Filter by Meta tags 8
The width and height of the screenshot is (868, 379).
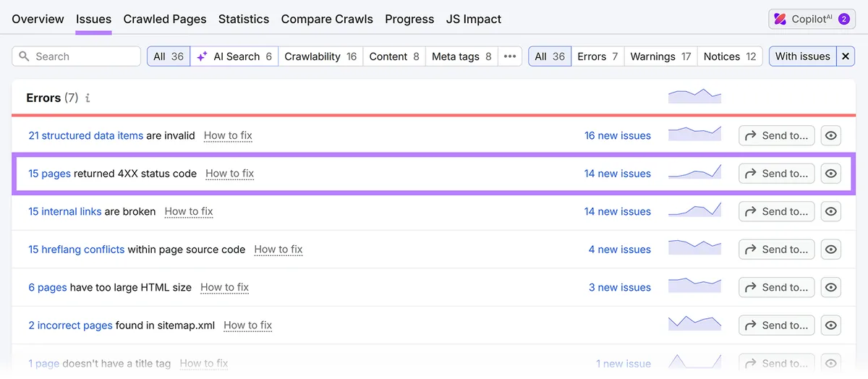461,56
